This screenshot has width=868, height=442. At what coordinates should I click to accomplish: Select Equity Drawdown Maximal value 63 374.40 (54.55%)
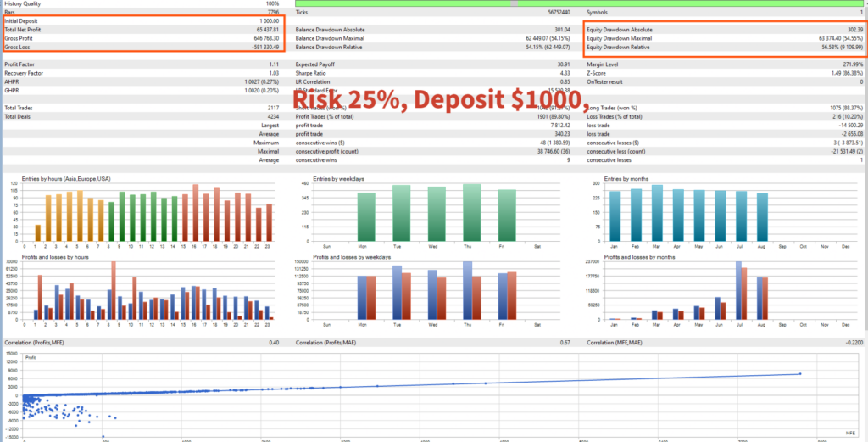840,38
